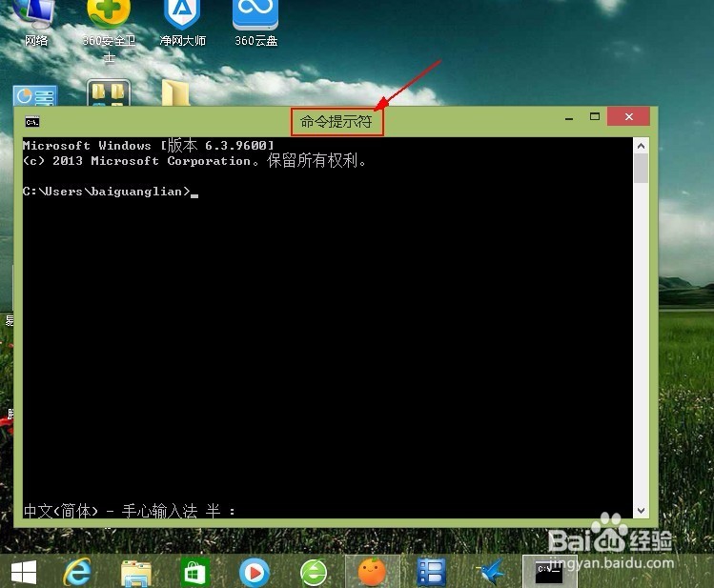Click the Command Prompt system menu icon
714x588 pixels.
pos(32,122)
